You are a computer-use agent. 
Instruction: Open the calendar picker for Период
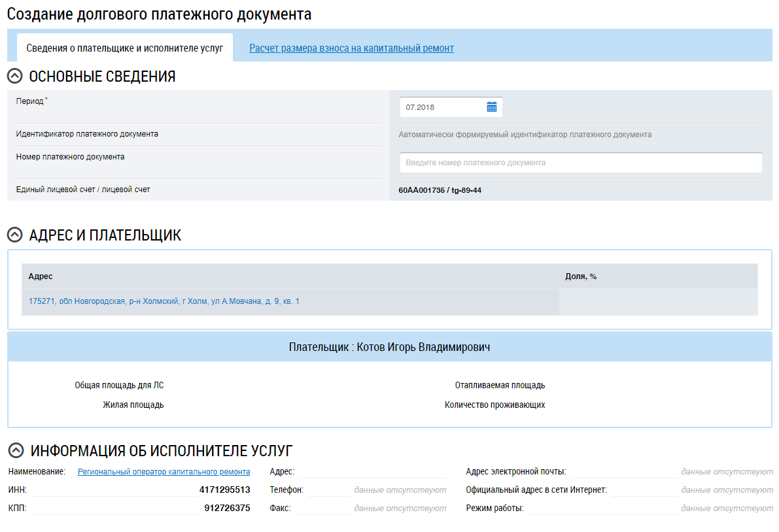[492, 107]
